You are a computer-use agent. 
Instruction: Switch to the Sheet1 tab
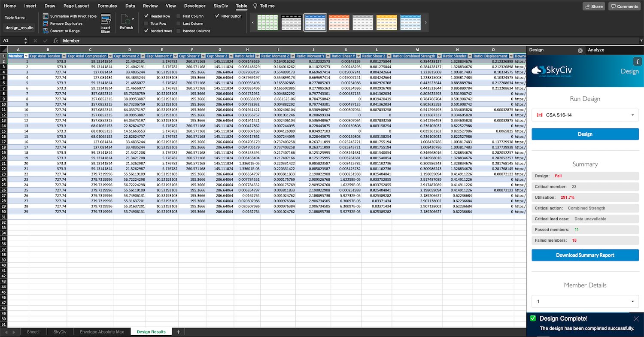click(x=33, y=332)
